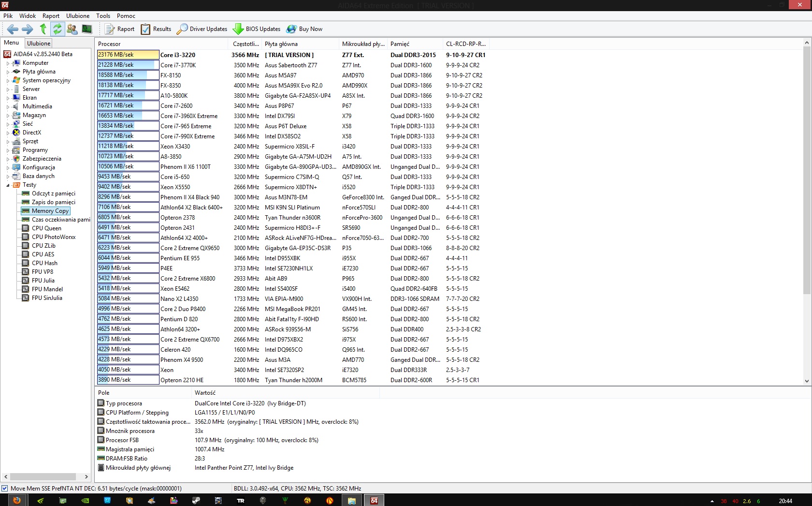Image resolution: width=812 pixels, height=506 pixels.
Task: Open File Explorer from the taskbar
Action: click(351, 500)
